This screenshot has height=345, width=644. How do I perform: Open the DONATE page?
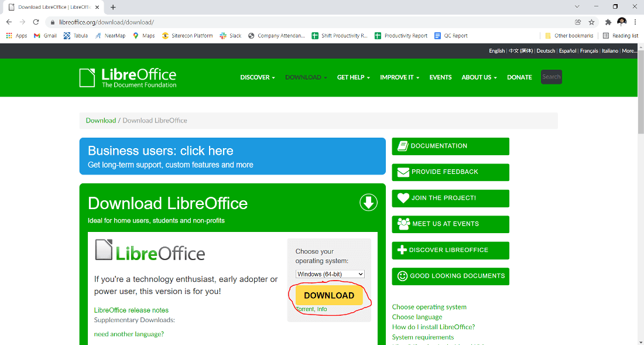point(519,77)
